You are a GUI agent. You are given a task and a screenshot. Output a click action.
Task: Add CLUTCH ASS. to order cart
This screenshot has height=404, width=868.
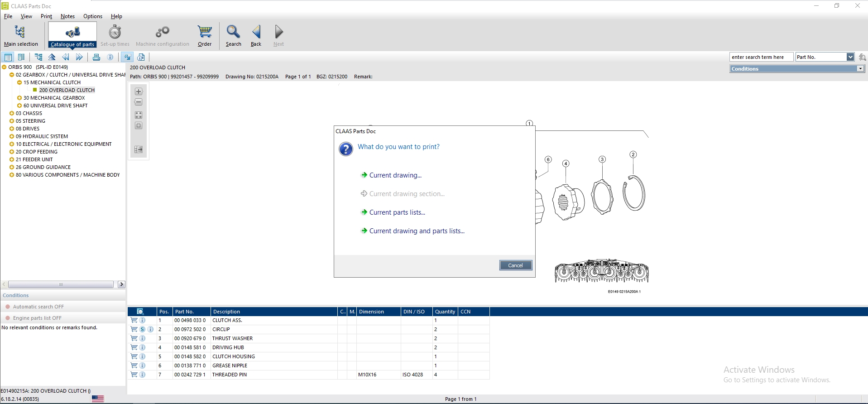pos(134,320)
